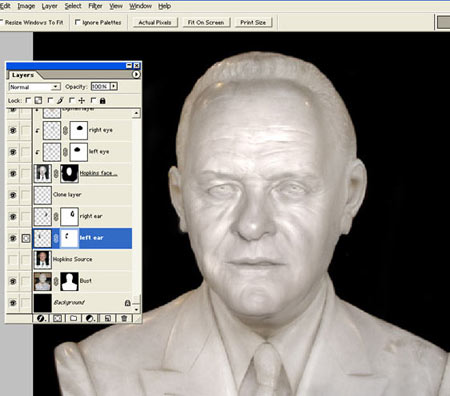
Task: Click the link icon on right eye layer
Action: pyautogui.click(x=65, y=130)
